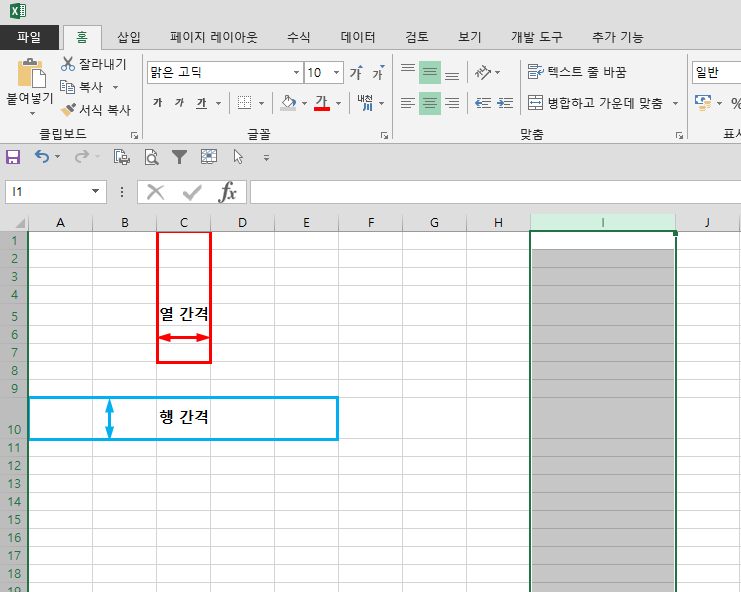Image resolution: width=741 pixels, height=592 pixels.
Task: Click select objects pointer icon
Action: tap(238, 157)
